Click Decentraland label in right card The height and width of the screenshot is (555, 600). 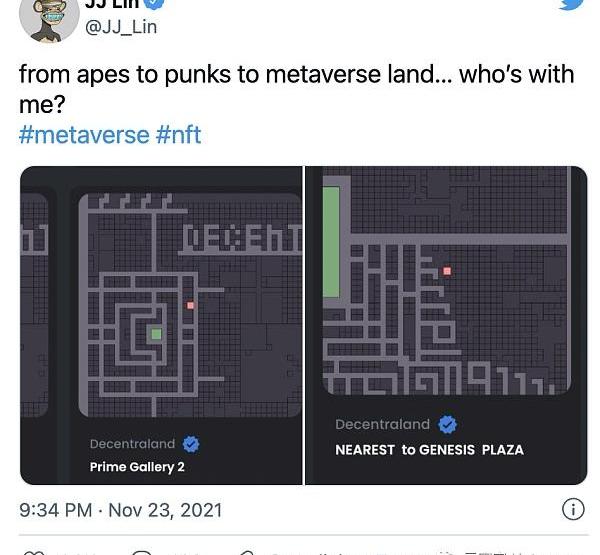[x=382, y=424]
